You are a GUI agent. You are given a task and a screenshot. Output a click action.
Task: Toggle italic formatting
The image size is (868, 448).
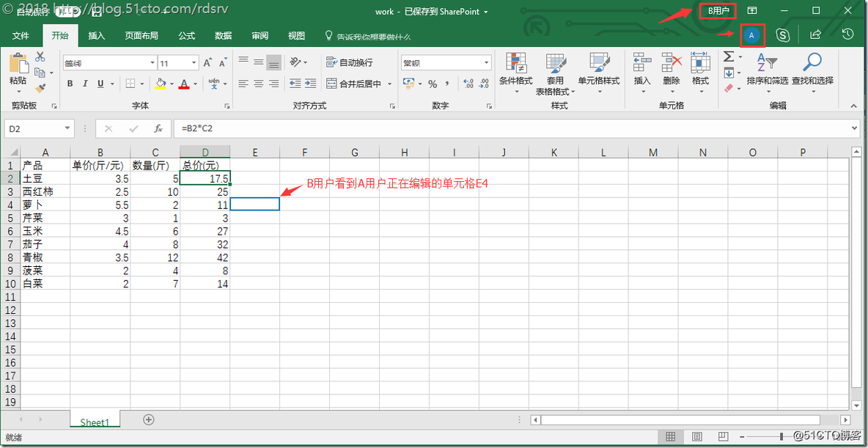point(85,84)
